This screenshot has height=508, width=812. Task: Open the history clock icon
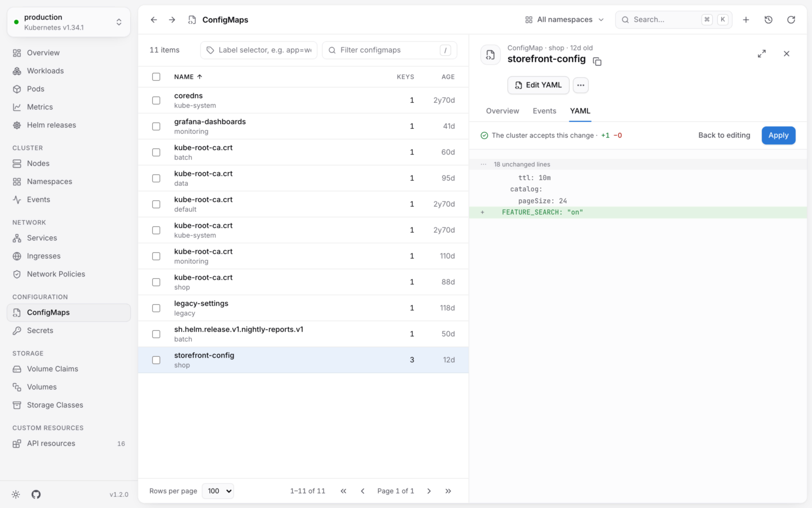click(769, 20)
